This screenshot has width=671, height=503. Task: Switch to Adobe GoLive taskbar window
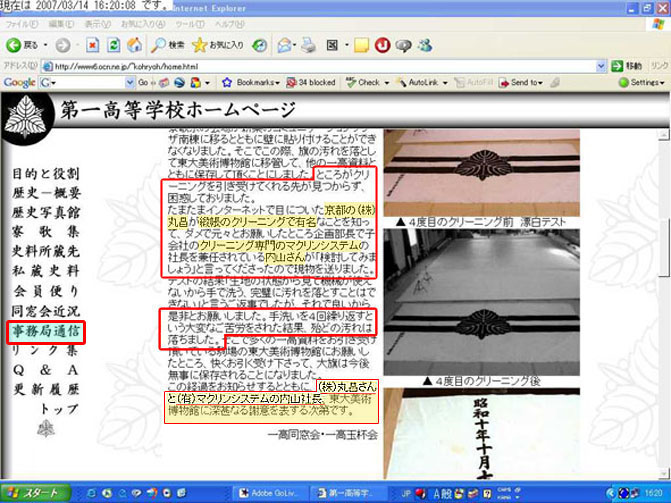tap(269, 493)
